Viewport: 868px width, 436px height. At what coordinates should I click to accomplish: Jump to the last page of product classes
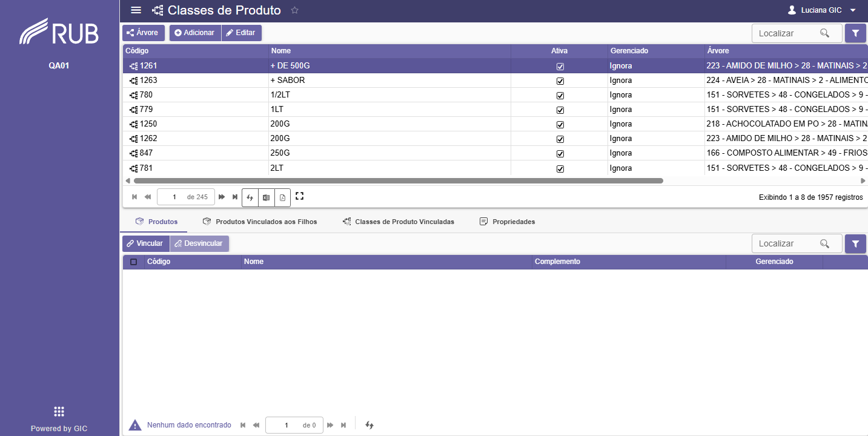pyautogui.click(x=235, y=197)
